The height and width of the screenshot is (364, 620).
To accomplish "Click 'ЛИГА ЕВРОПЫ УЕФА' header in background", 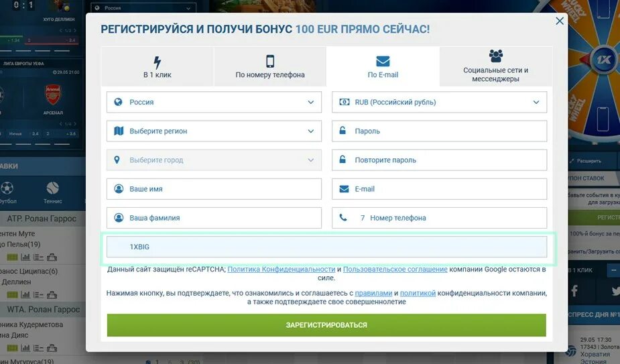I will pos(23,63).
